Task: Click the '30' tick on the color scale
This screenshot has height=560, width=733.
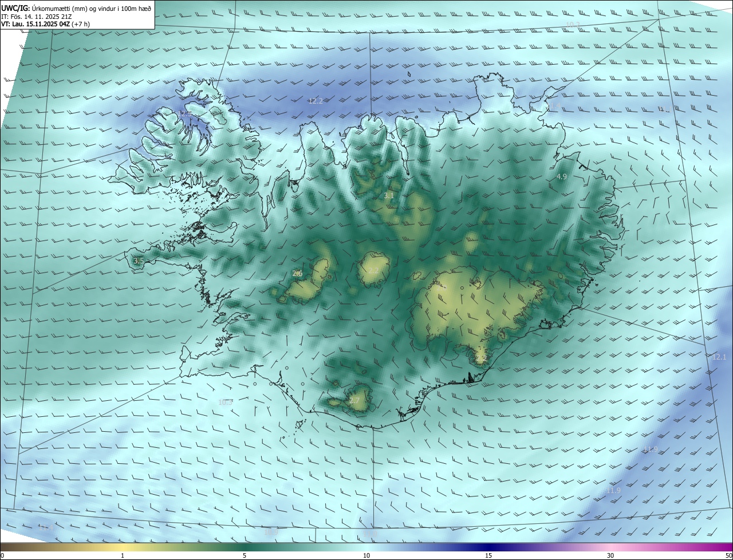Action: click(610, 555)
